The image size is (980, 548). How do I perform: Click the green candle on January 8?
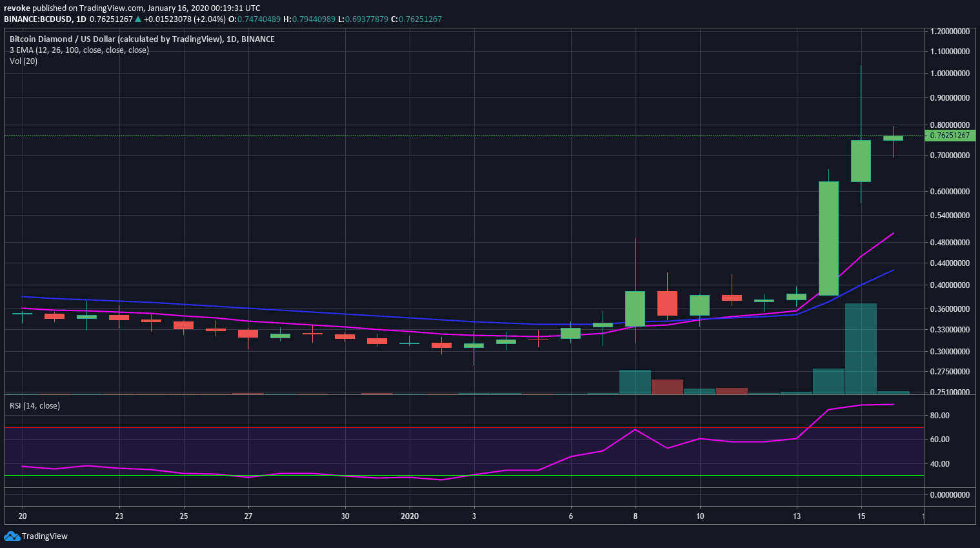click(635, 309)
